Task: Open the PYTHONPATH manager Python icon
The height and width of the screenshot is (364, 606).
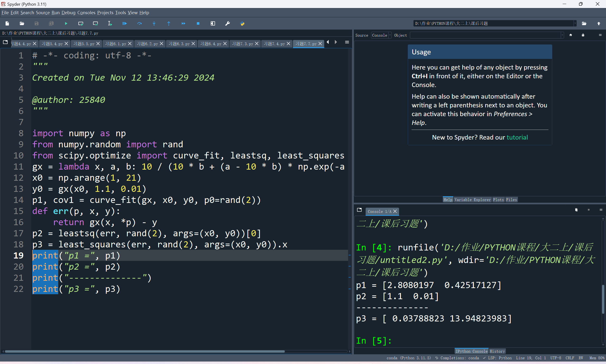Action: pos(242,24)
